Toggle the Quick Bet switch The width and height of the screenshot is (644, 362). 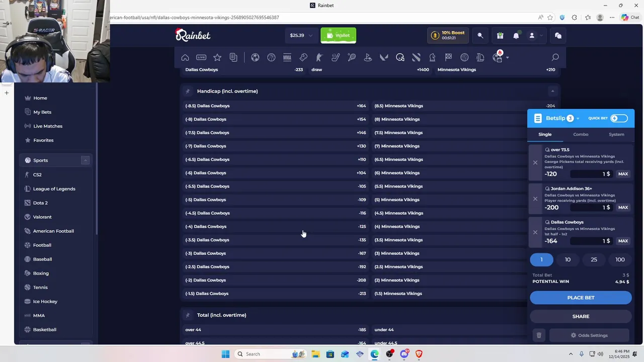tap(619, 119)
